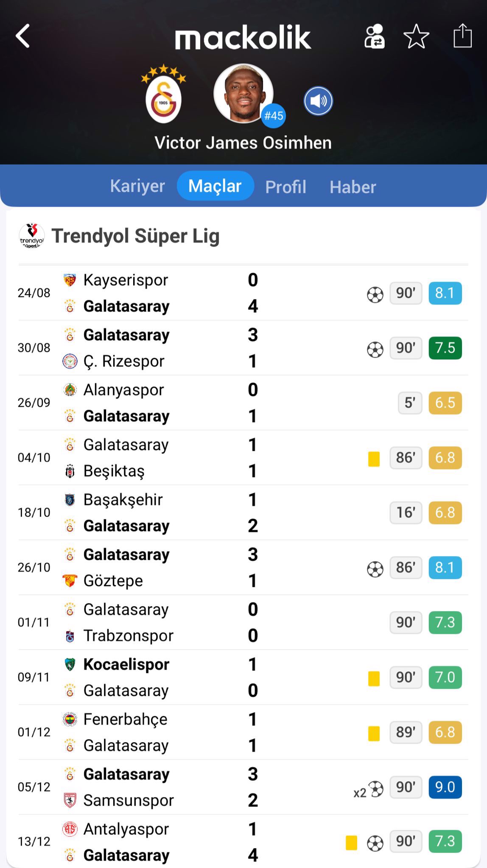This screenshot has height=868, width=487.
Task: Go back with the left arrow
Action: pyautogui.click(x=23, y=36)
